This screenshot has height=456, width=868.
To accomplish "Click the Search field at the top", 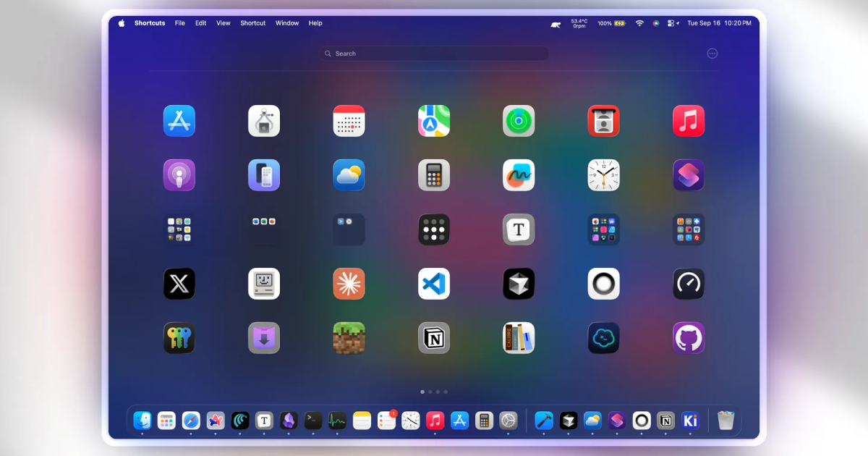I will (x=434, y=54).
